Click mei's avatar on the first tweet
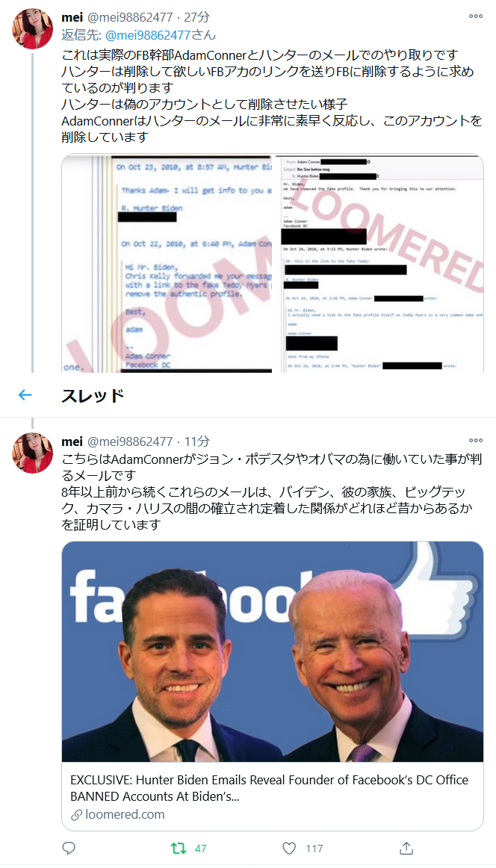 pyautogui.click(x=33, y=29)
